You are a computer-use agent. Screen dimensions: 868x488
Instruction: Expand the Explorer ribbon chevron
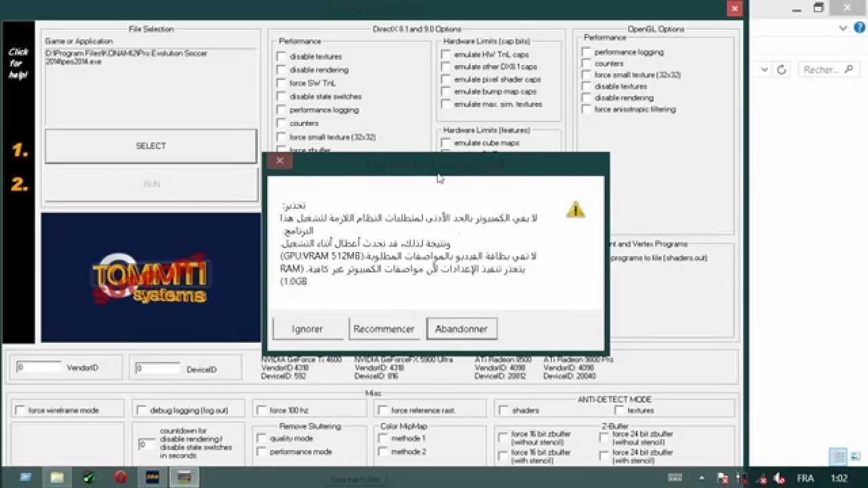click(843, 28)
